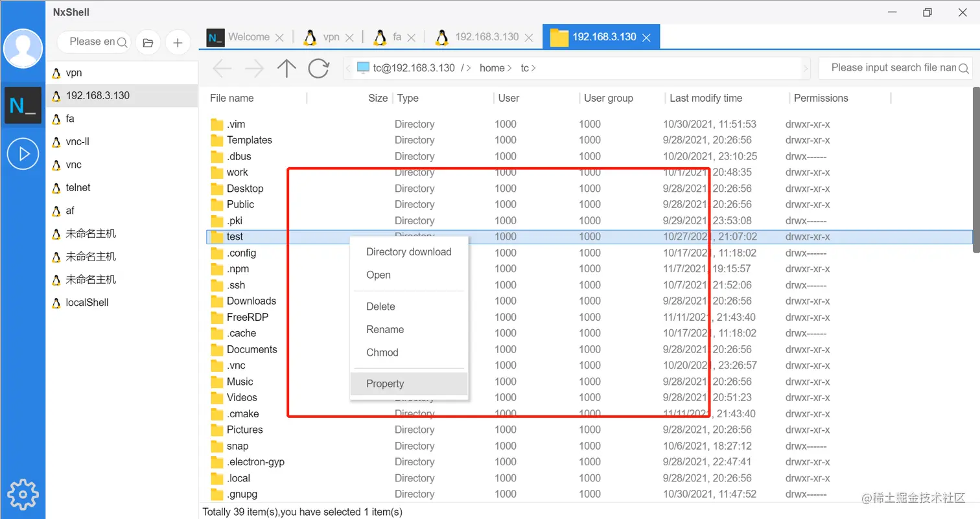980x519 pixels.
Task: Click the vertical scrollbar of file list
Action: click(976, 170)
